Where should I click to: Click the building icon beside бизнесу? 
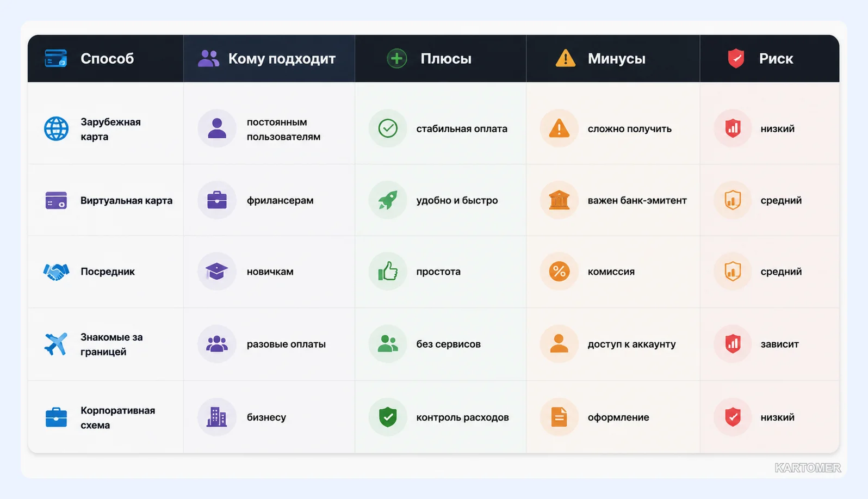217,417
